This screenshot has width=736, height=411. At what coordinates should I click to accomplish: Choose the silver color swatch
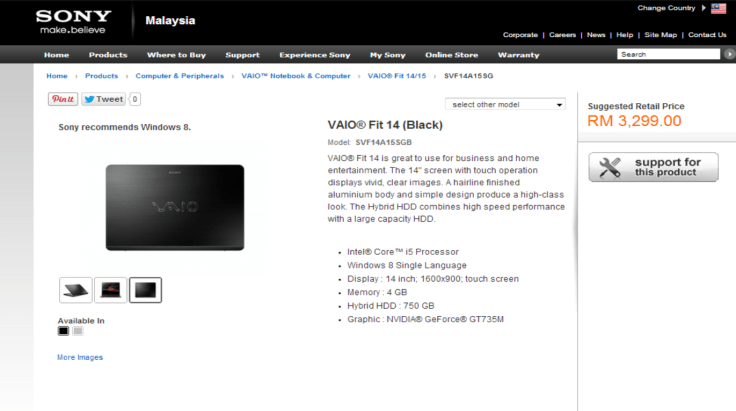click(78, 331)
